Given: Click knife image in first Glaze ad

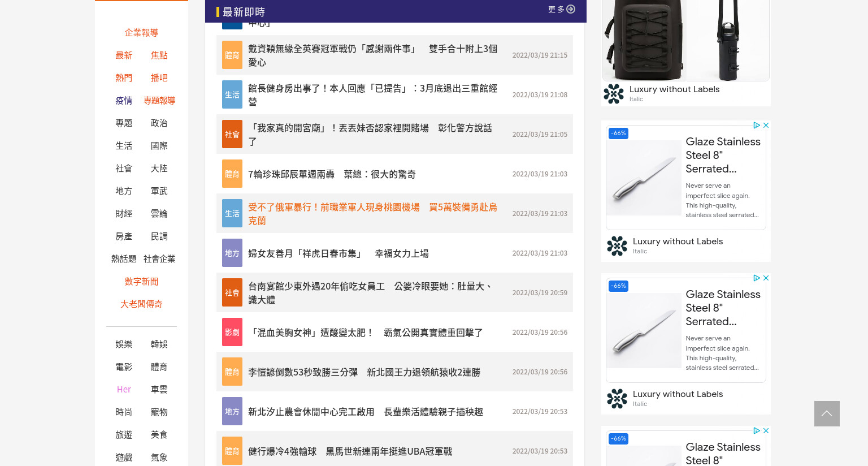Looking at the screenshot, I should coord(644,178).
